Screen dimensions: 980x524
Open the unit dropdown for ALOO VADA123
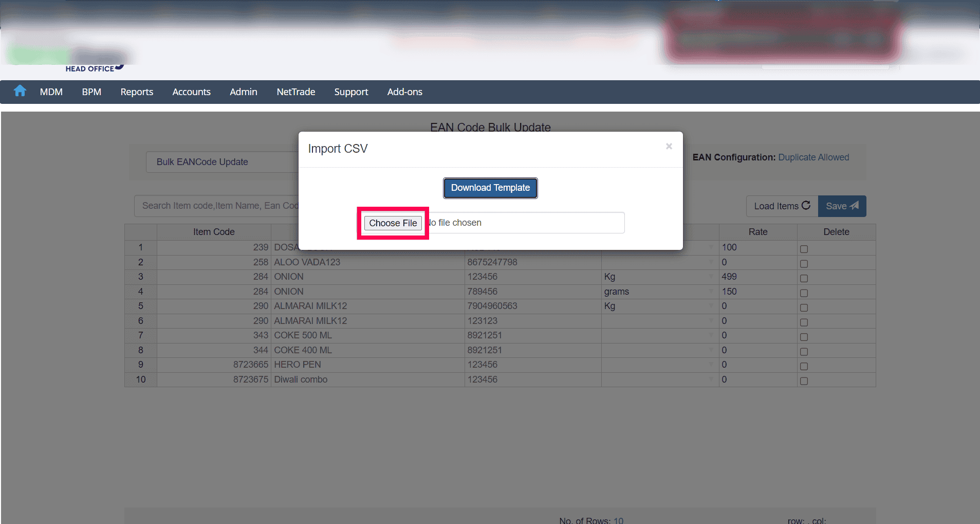pyautogui.click(x=711, y=262)
